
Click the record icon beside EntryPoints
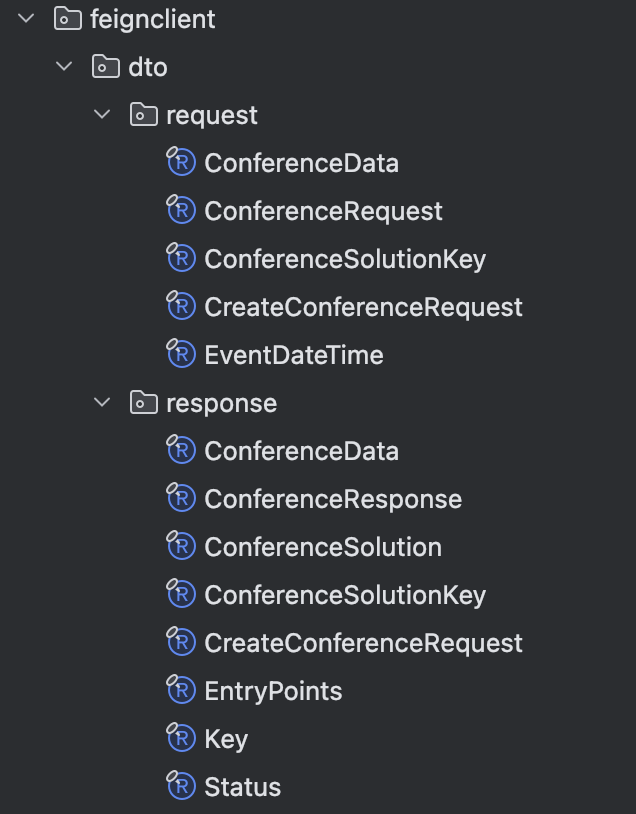[181, 691]
